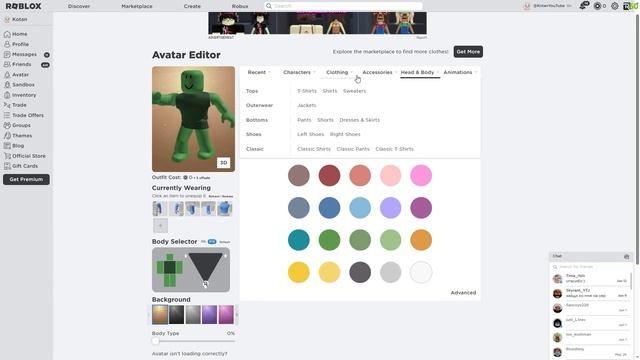This screenshot has width=640, height=360.
Task: Open Robux in the top navigation
Action: point(240,6)
